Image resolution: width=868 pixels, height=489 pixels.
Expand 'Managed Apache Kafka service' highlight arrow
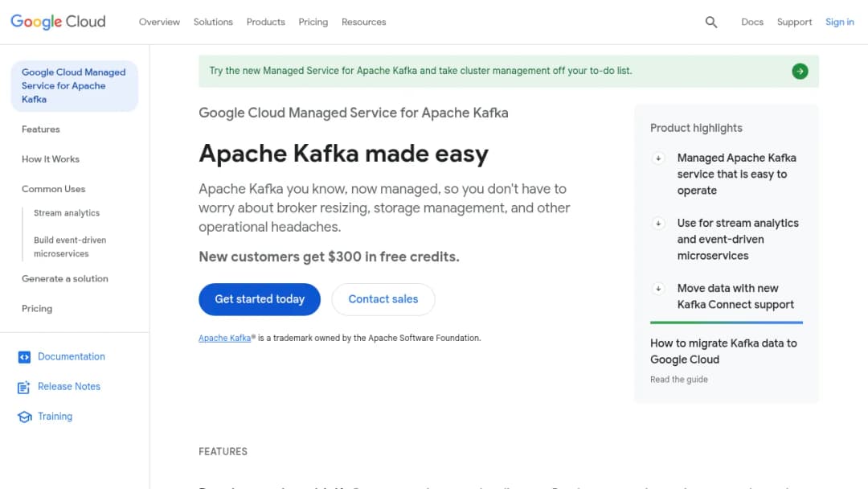[658, 158]
